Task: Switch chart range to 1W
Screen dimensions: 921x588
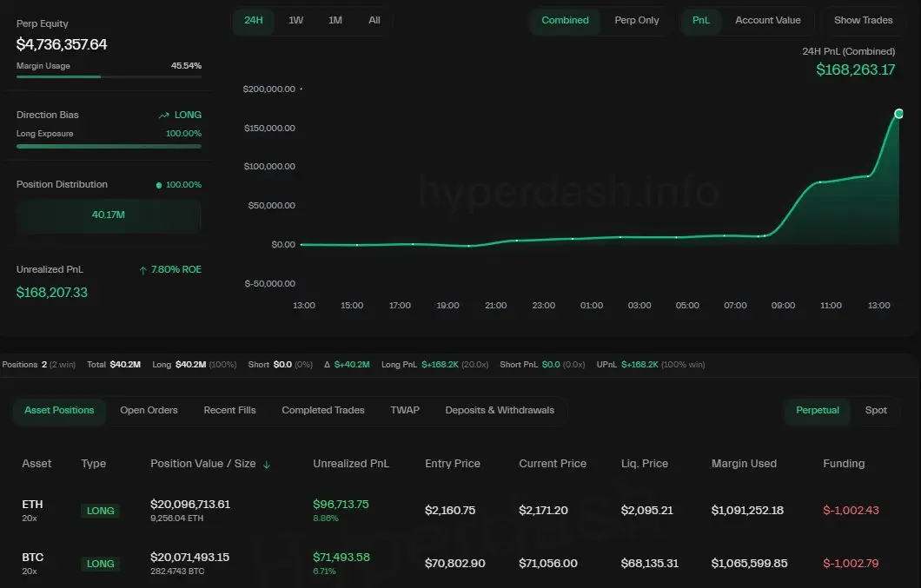Action: pos(295,20)
